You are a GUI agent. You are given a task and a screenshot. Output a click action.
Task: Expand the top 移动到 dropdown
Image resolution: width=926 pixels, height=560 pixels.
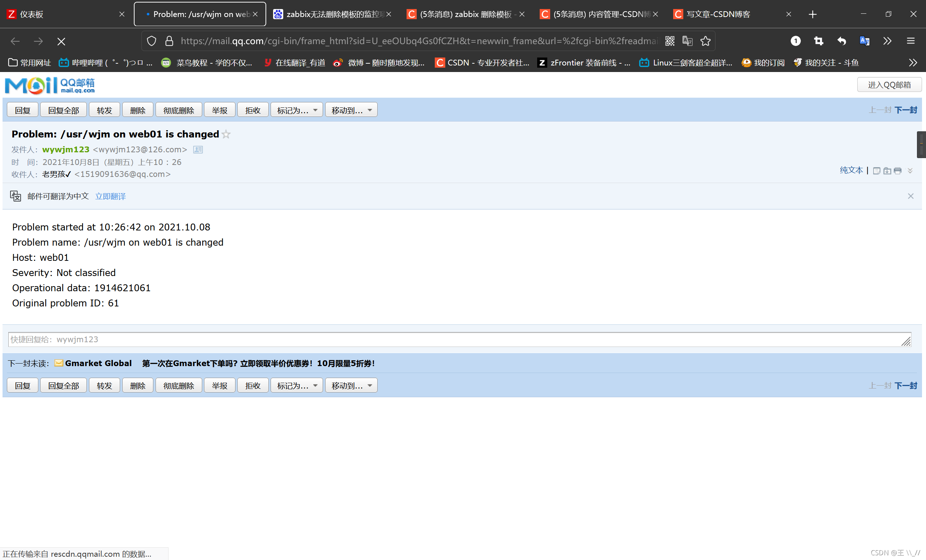click(351, 110)
